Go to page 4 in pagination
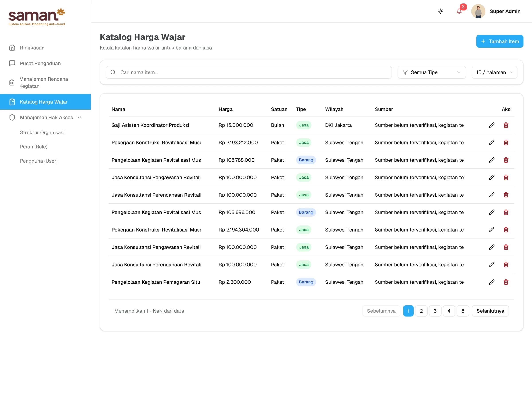The height and width of the screenshot is (395, 532). tap(449, 311)
